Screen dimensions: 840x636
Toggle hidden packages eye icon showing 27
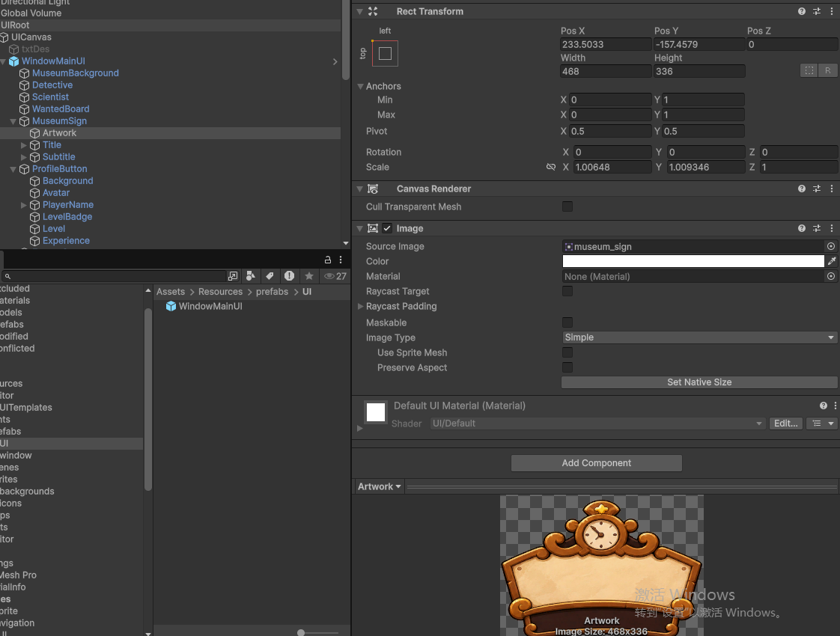[335, 275]
